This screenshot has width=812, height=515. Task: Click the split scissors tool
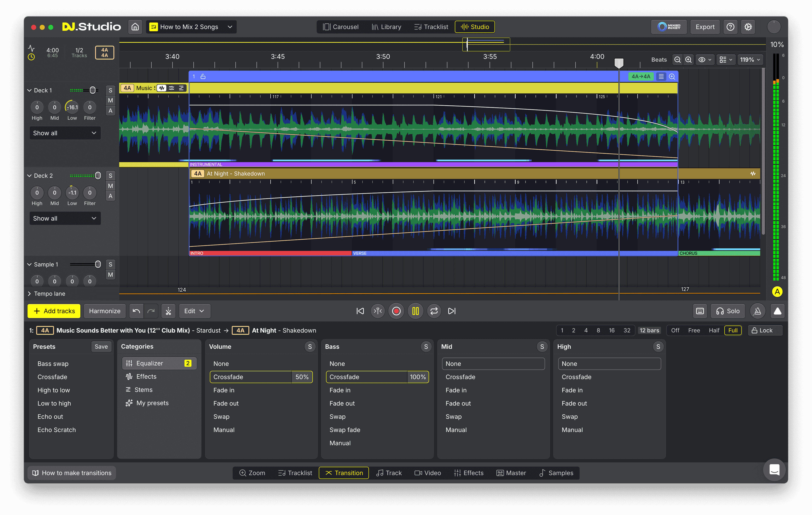pyautogui.click(x=168, y=311)
